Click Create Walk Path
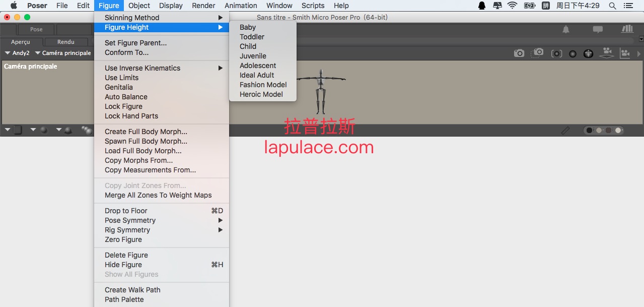The height and width of the screenshot is (307, 644). pyautogui.click(x=162, y=290)
